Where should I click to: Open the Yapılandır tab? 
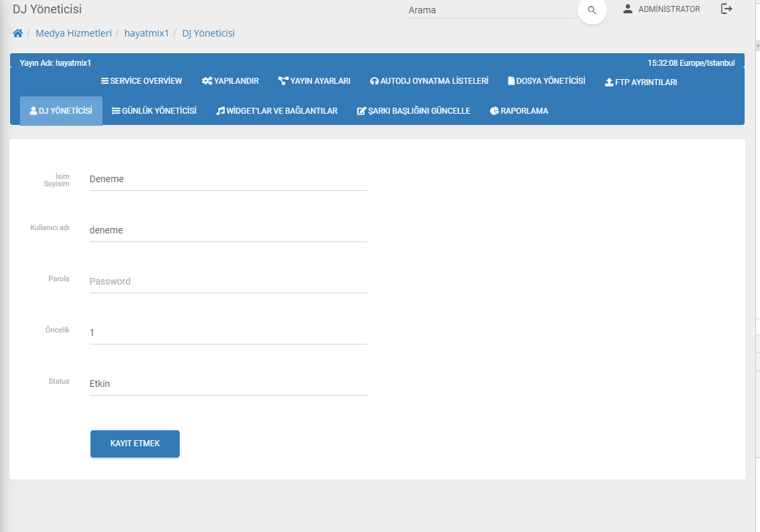pos(230,81)
